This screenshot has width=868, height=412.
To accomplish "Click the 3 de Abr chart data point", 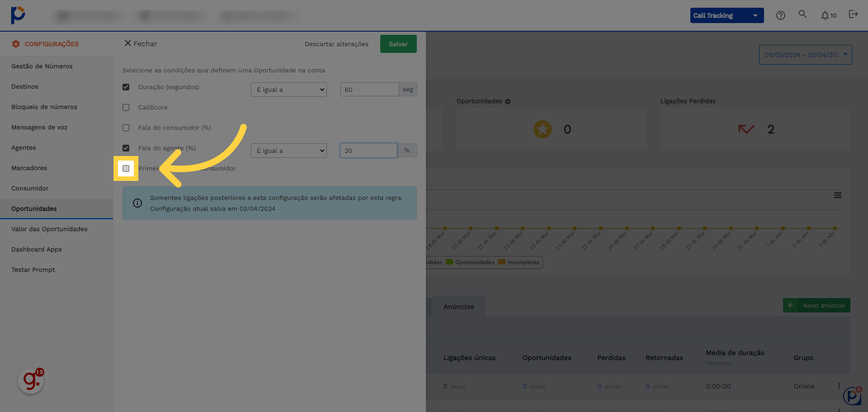I will [835, 228].
